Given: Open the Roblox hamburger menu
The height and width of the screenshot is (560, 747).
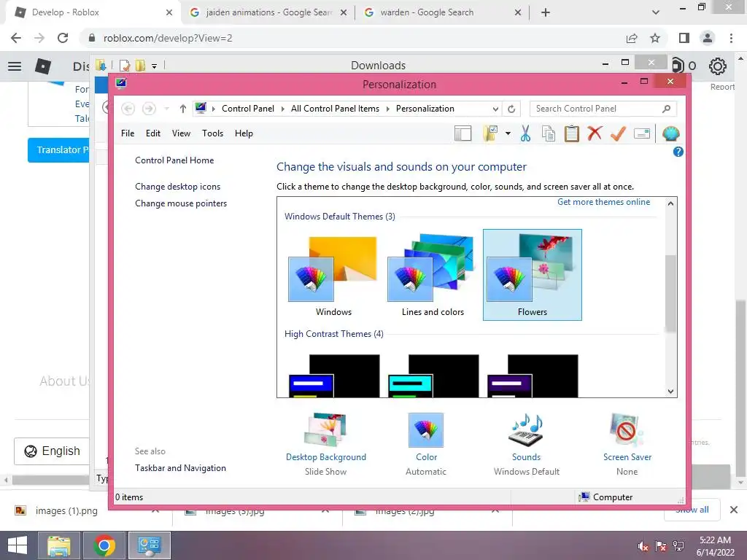Looking at the screenshot, I should click(15, 66).
